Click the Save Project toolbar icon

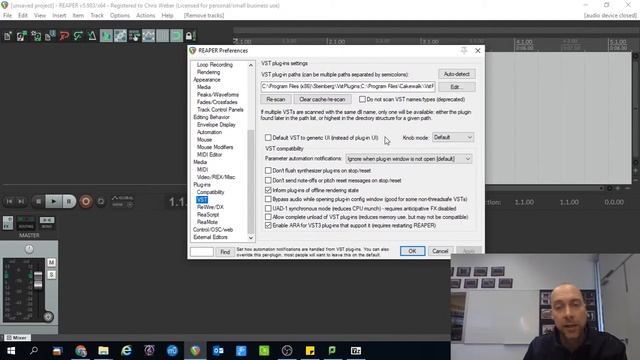click(36, 36)
